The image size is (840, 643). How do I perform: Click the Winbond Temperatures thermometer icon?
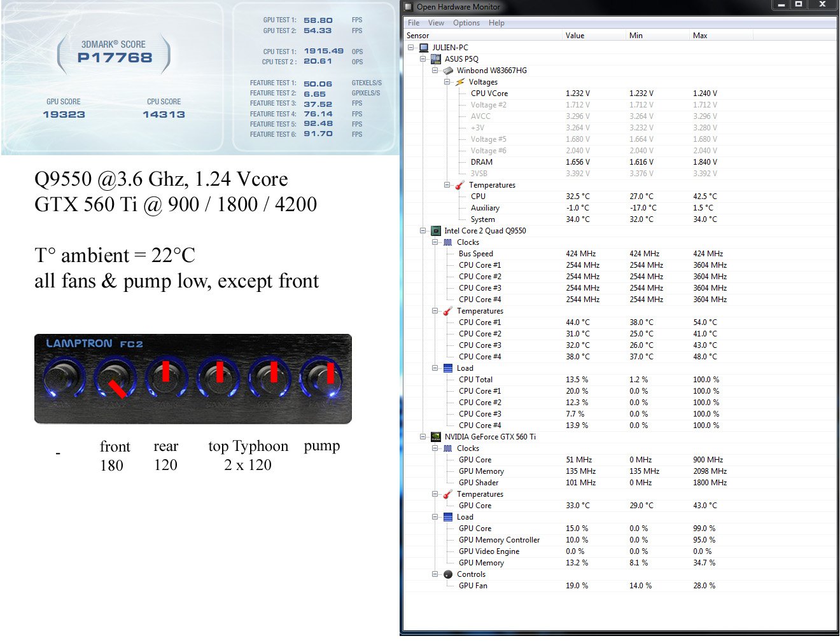[460, 185]
